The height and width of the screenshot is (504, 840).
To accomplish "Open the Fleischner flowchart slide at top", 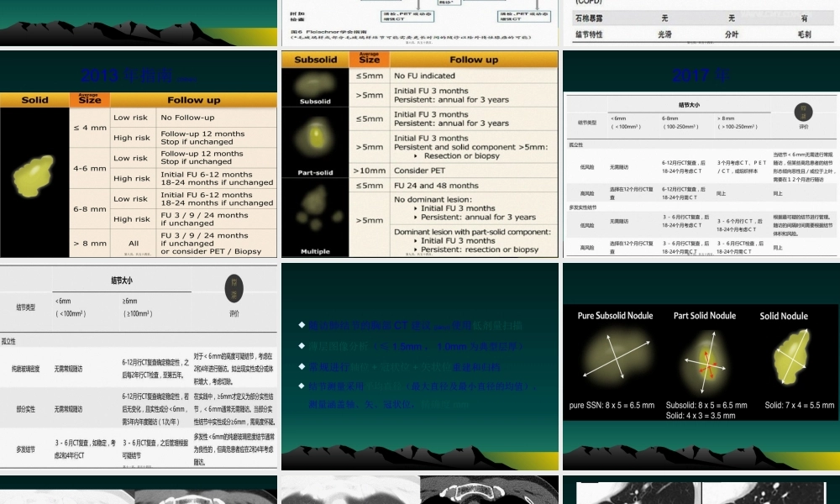I will 419,23.
